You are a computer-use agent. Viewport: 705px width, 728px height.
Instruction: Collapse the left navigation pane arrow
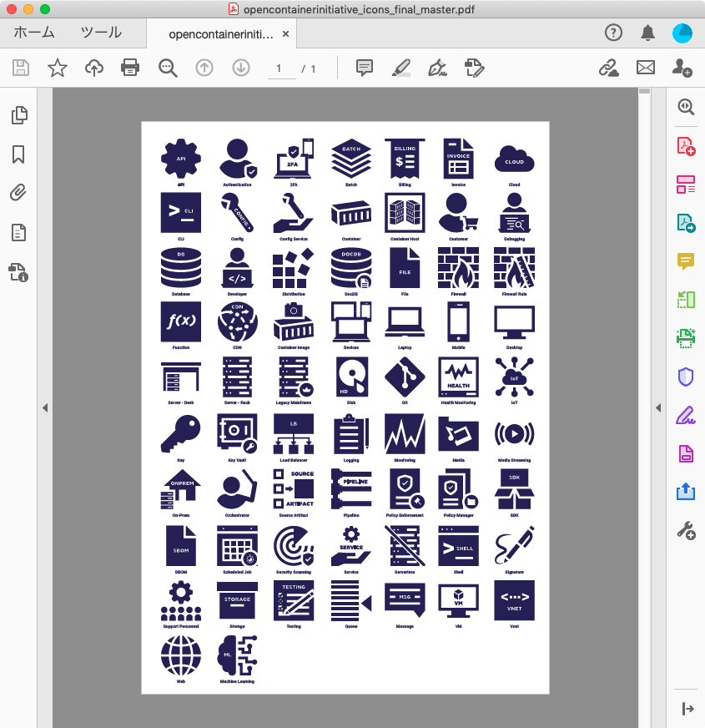pyautogui.click(x=45, y=407)
